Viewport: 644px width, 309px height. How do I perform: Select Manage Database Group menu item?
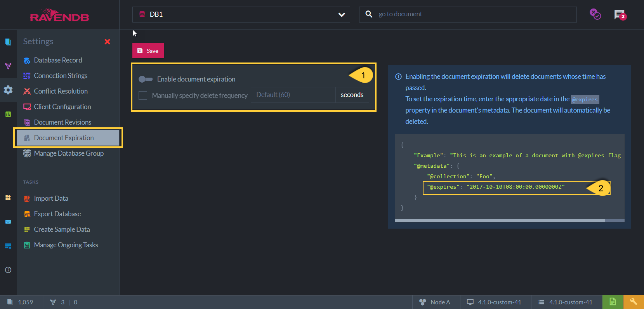coord(69,153)
